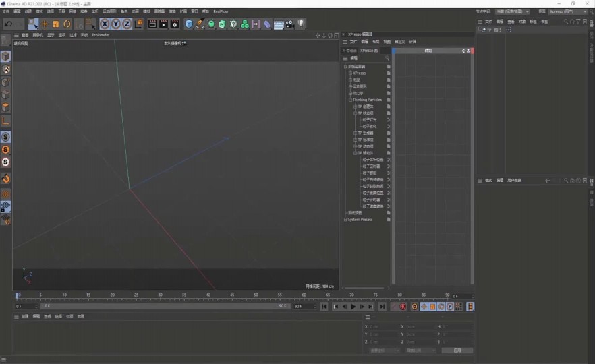Play the animation forward
The image size is (595, 364).
pos(353,306)
